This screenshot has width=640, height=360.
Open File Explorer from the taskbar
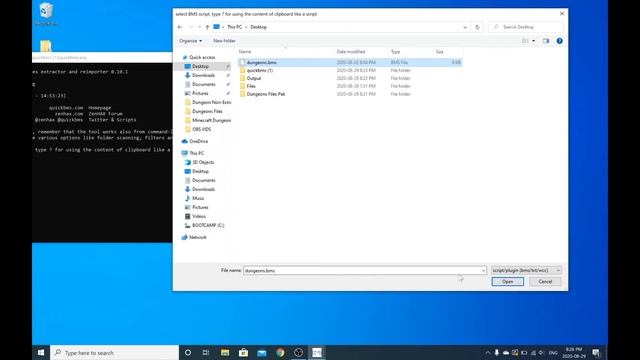click(225, 353)
